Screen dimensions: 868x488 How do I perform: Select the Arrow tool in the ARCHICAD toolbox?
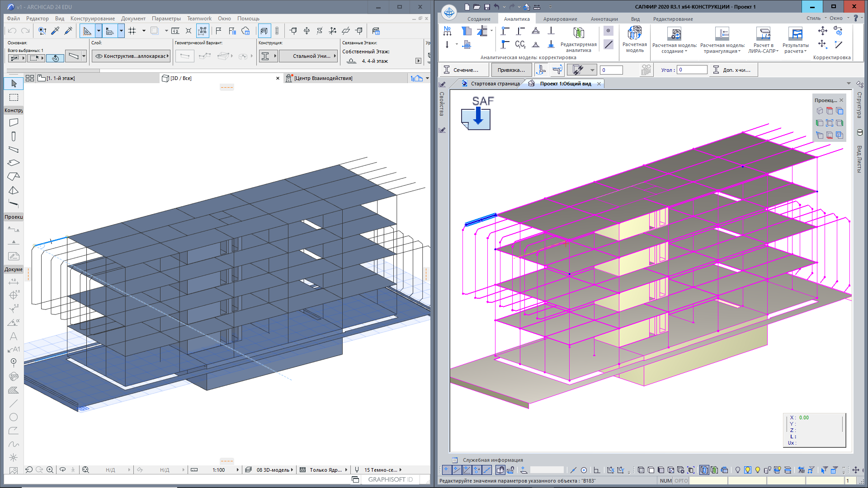[x=14, y=84]
